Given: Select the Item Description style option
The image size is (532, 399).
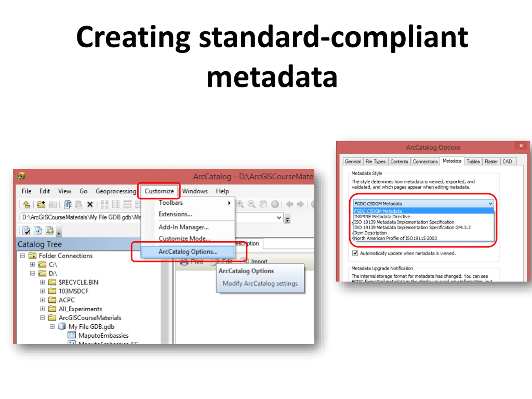Looking at the screenshot, I should 424,233.
